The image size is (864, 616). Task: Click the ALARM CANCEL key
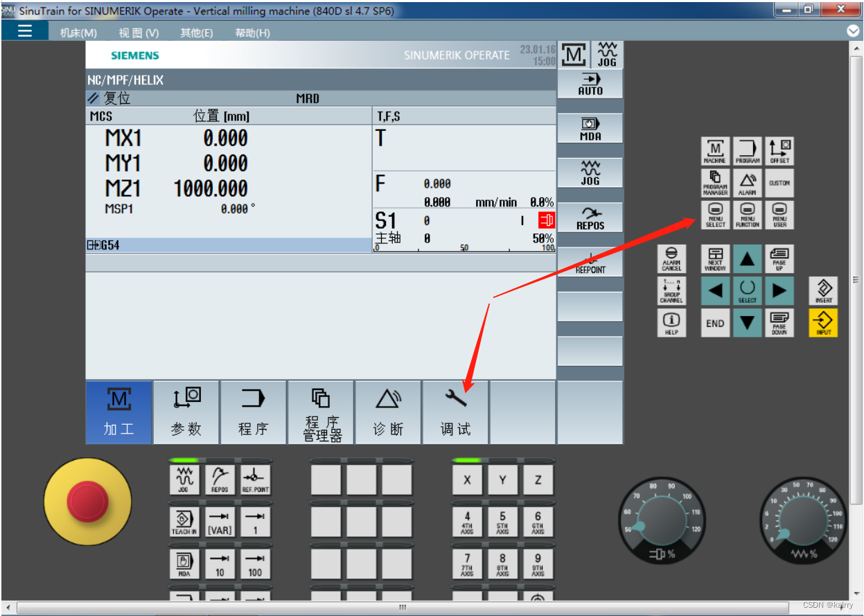tap(671, 258)
